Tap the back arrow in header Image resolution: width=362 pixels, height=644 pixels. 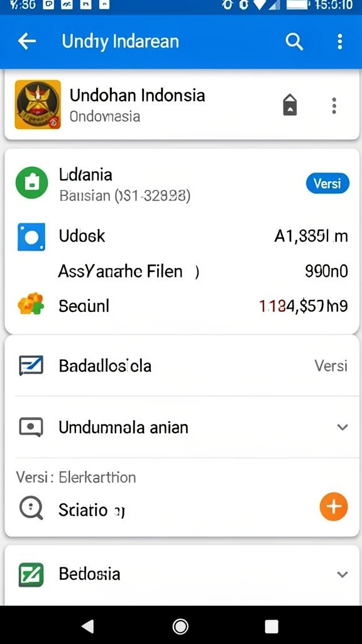click(x=26, y=41)
